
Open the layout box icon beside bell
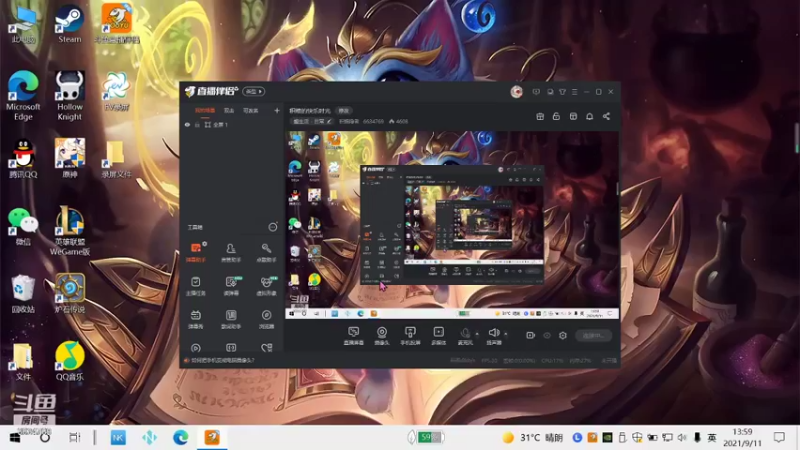pyautogui.click(x=573, y=116)
